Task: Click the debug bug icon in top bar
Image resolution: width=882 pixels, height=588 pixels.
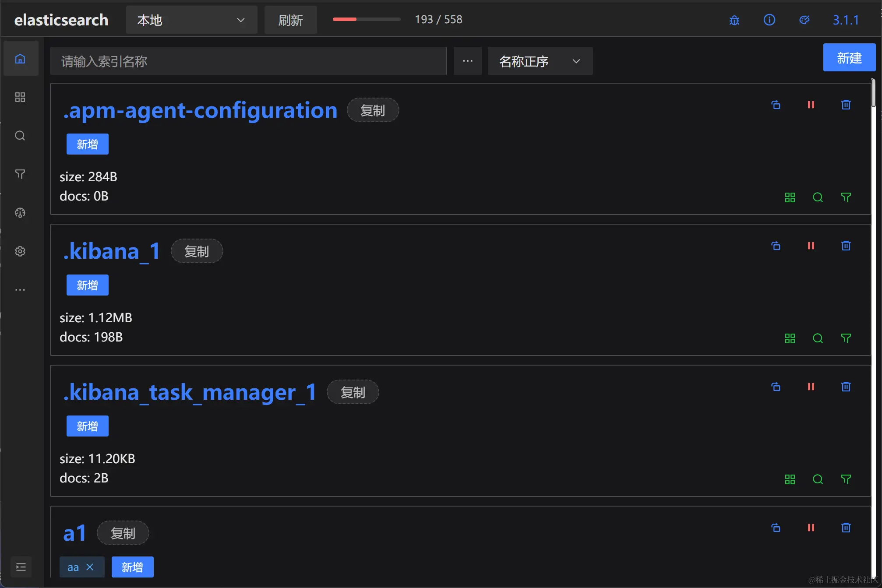Action: [x=734, y=20]
